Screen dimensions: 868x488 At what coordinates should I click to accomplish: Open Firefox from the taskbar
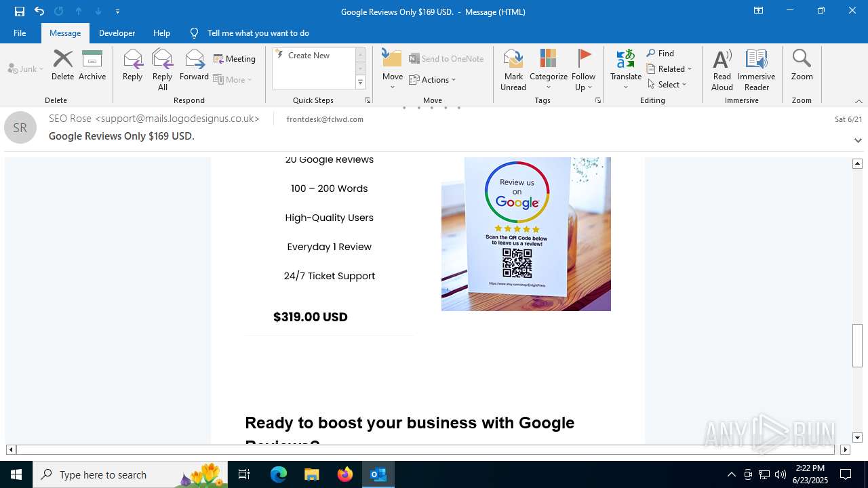pyautogui.click(x=345, y=474)
